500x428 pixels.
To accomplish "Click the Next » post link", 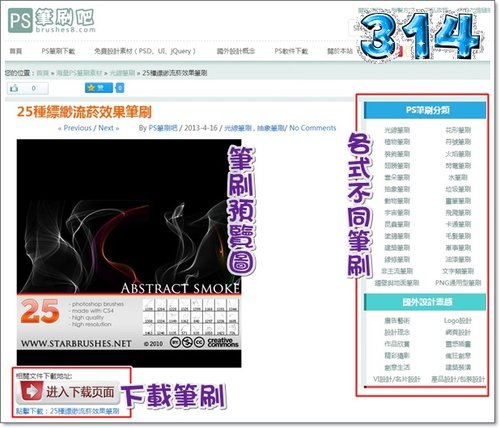I will [108, 128].
